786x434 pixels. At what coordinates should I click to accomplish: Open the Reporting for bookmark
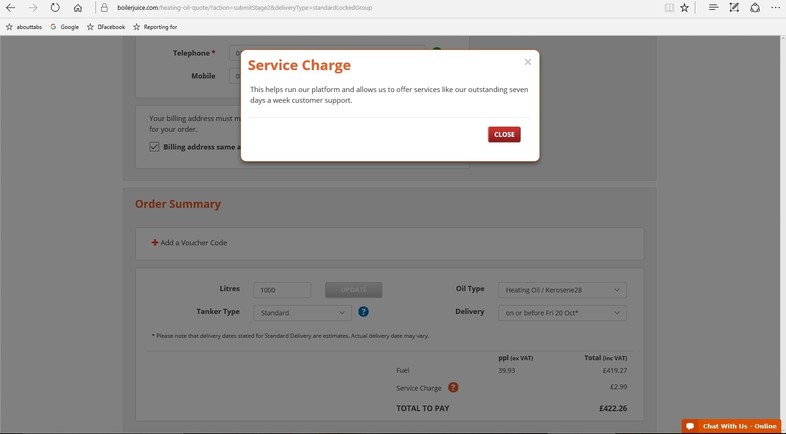(x=155, y=27)
